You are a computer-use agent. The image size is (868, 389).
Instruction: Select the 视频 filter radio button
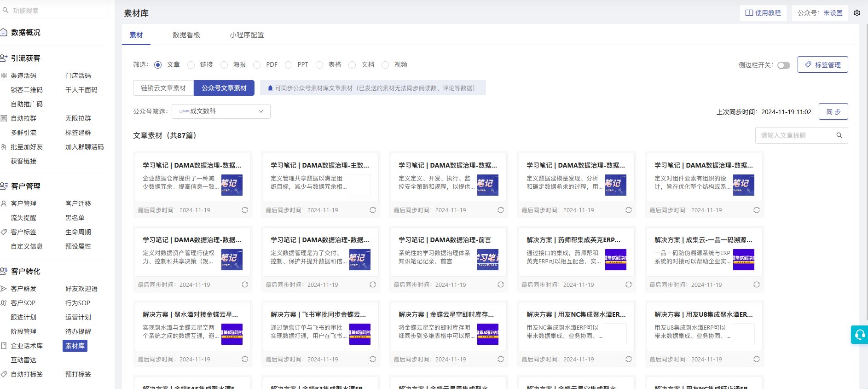(385, 65)
